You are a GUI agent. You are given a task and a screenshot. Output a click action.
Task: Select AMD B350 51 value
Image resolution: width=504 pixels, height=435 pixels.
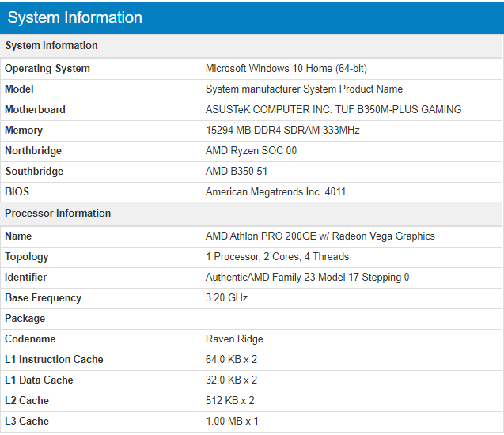pyautogui.click(x=237, y=172)
